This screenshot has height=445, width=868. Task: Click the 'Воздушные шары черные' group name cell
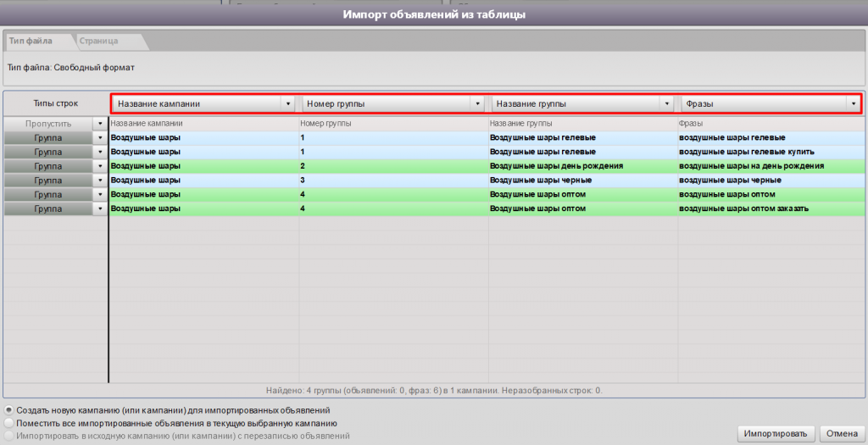click(541, 181)
